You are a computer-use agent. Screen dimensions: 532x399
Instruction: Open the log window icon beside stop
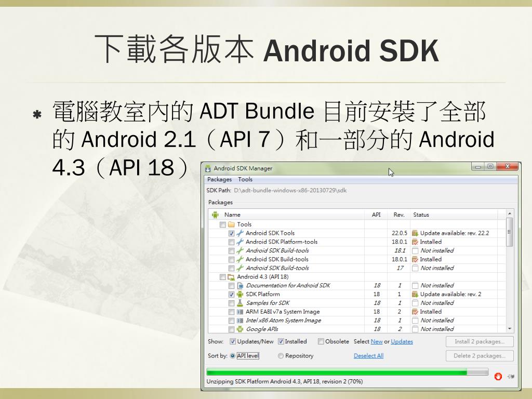tap(511, 377)
